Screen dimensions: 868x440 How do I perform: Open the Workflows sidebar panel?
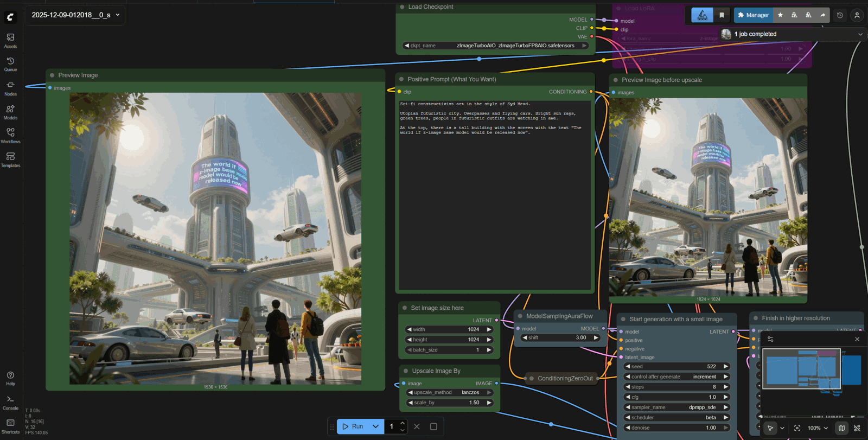click(x=10, y=136)
